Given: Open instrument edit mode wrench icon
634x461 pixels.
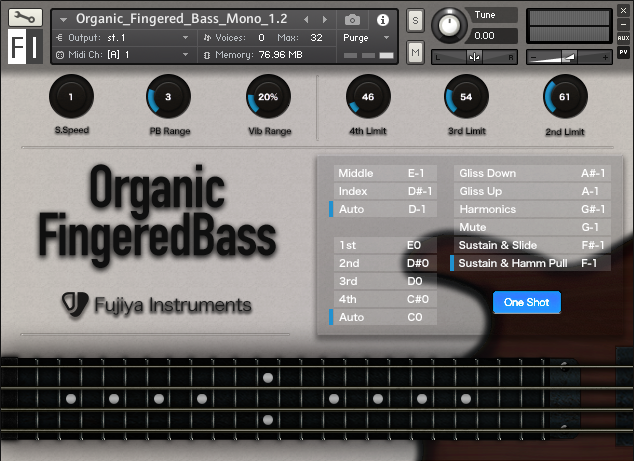Looking at the screenshot, I should pos(25,17).
